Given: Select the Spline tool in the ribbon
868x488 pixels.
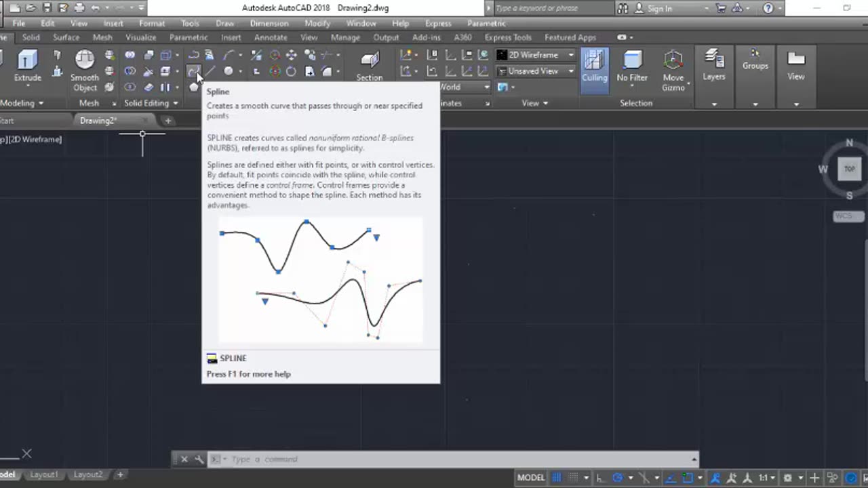Looking at the screenshot, I should point(193,71).
